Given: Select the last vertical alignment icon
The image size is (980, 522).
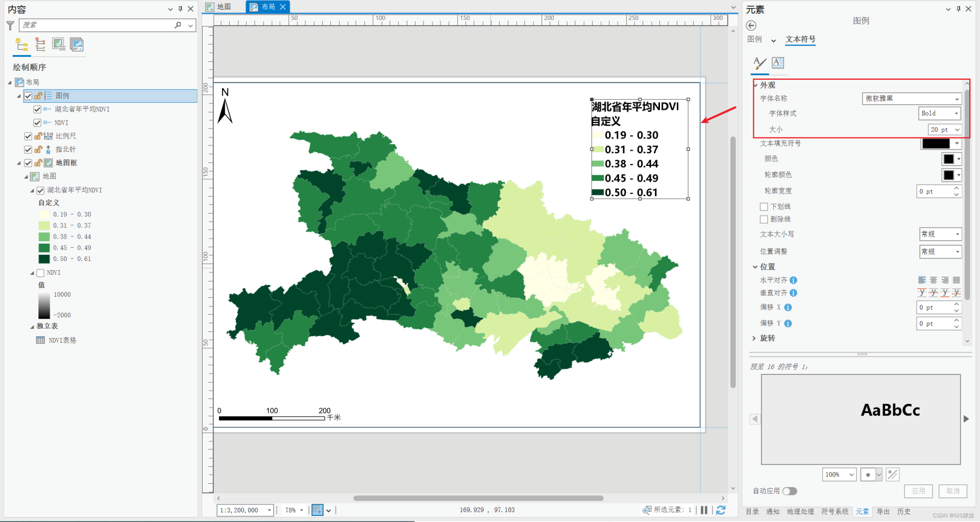Looking at the screenshot, I should coord(957,293).
